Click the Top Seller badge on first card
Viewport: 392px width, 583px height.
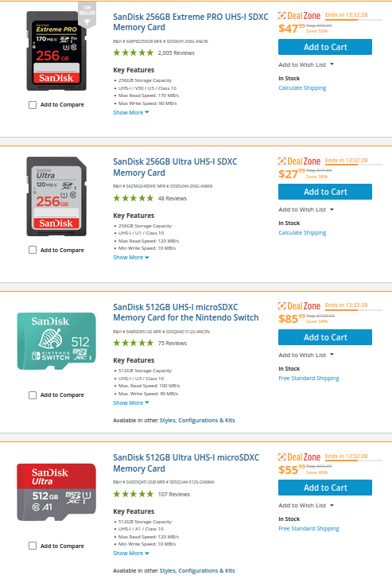[87, 15]
